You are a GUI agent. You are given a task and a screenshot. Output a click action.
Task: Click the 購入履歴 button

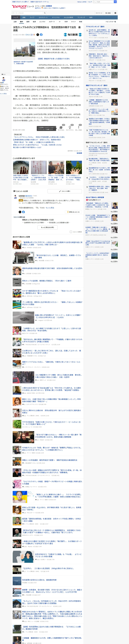108,13
